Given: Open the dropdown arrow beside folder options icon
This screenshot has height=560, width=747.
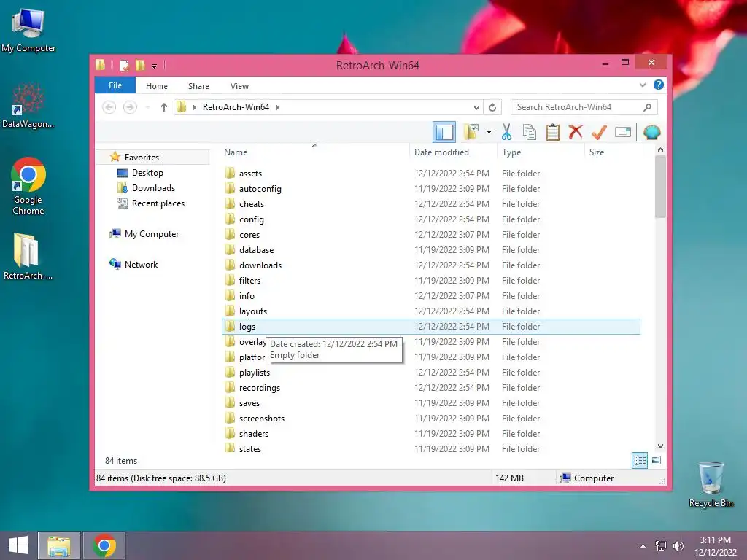Looking at the screenshot, I should [x=489, y=132].
